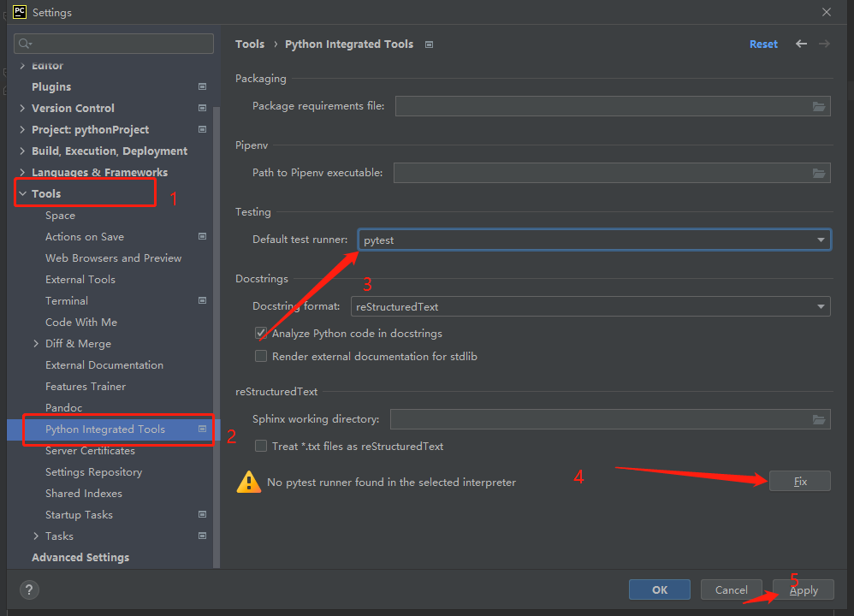Viewport: 854px width, 616px height.
Task: Click the project marker icon beside Actions on Save
Action: pyautogui.click(x=202, y=236)
